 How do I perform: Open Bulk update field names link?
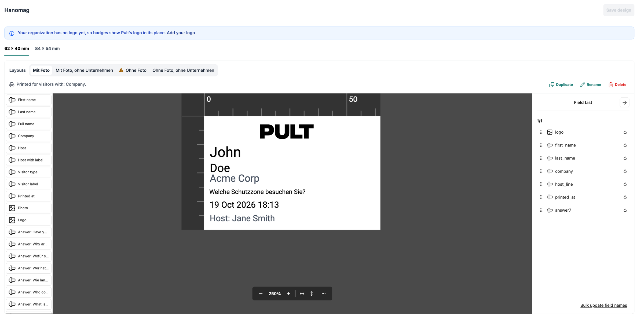pyautogui.click(x=603, y=305)
